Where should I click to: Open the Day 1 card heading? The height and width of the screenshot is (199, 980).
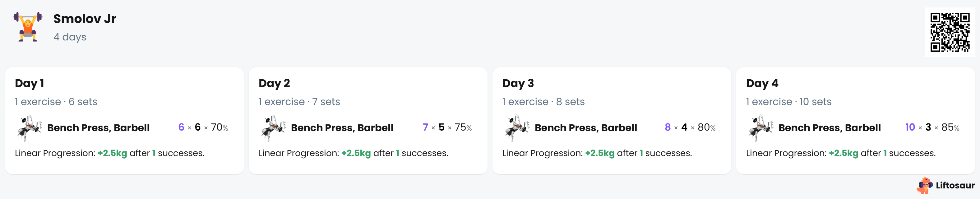pyautogui.click(x=30, y=83)
